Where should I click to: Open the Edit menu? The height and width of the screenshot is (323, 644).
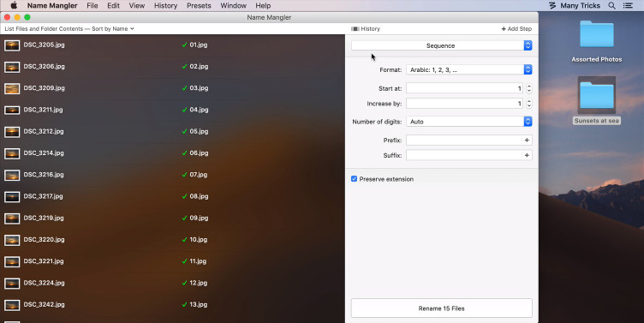click(113, 5)
